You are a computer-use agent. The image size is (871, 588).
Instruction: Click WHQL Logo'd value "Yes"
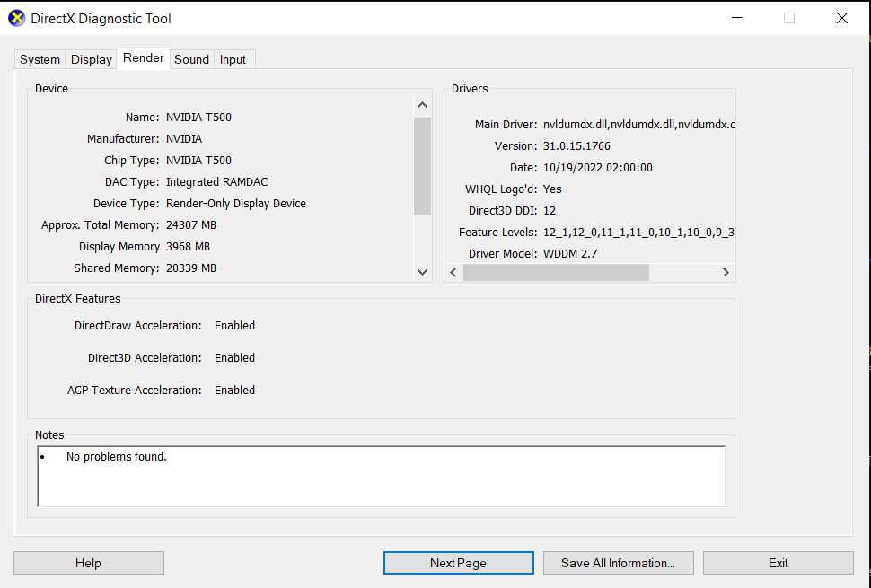[x=552, y=189]
